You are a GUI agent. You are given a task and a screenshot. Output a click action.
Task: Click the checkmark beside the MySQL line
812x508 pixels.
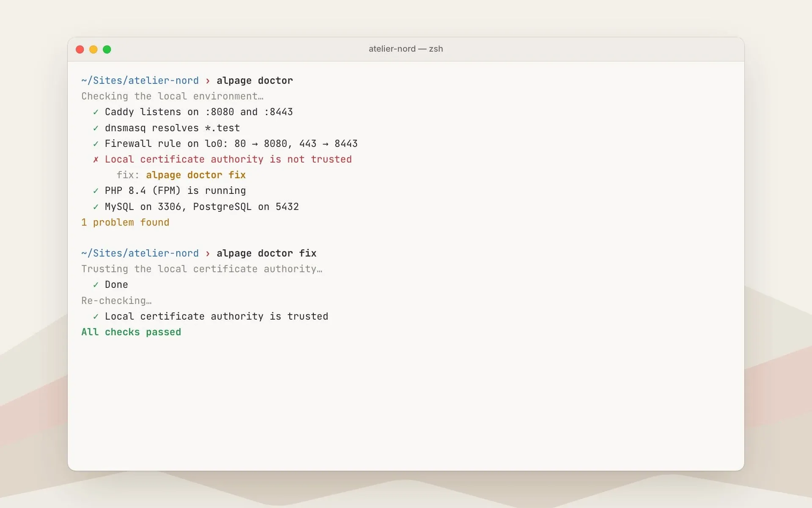(96, 207)
